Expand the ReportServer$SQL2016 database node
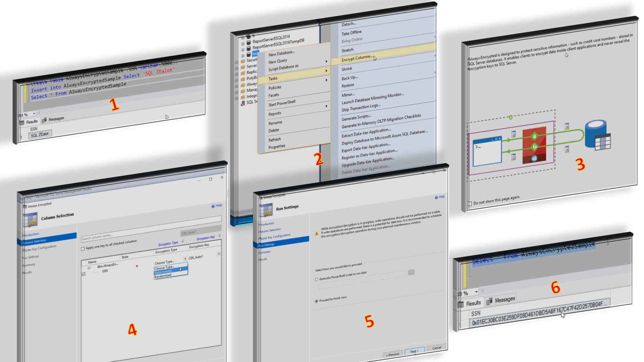Image resolution: width=644 pixels, height=362 pixels. [243, 44]
